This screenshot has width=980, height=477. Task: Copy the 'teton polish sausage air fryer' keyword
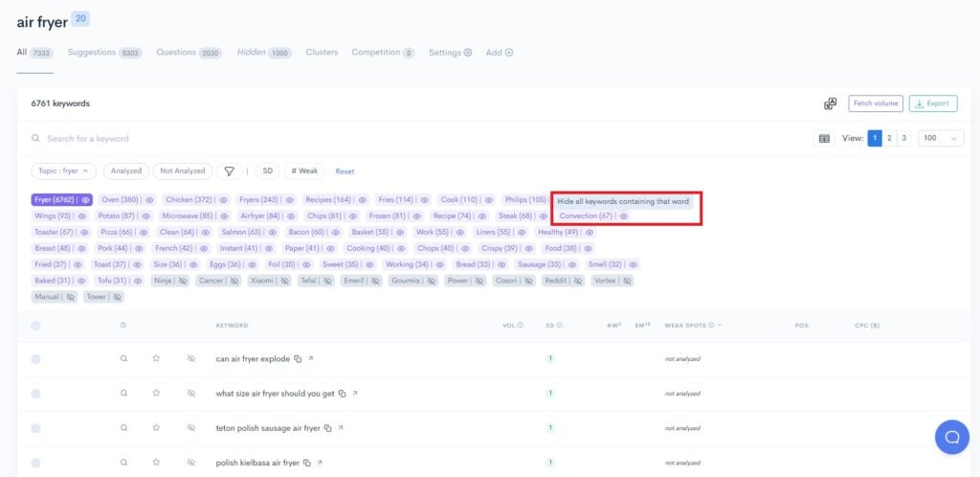[x=325, y=428]
